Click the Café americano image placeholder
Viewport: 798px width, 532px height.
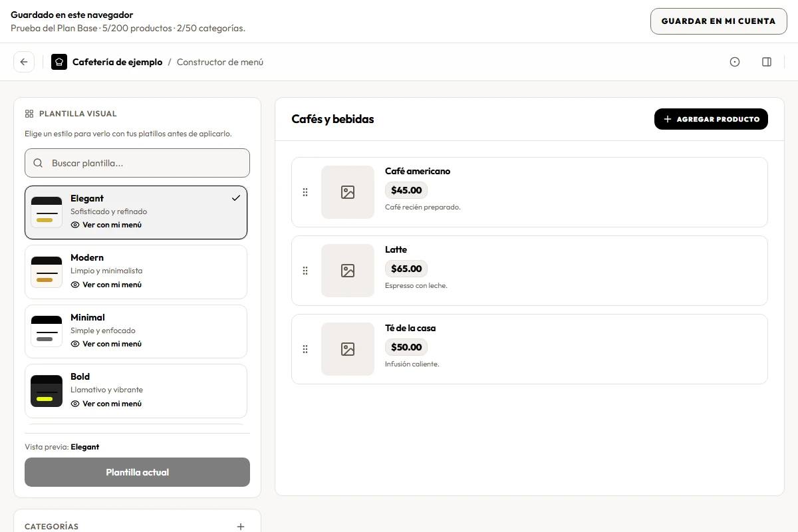(348, 192)
